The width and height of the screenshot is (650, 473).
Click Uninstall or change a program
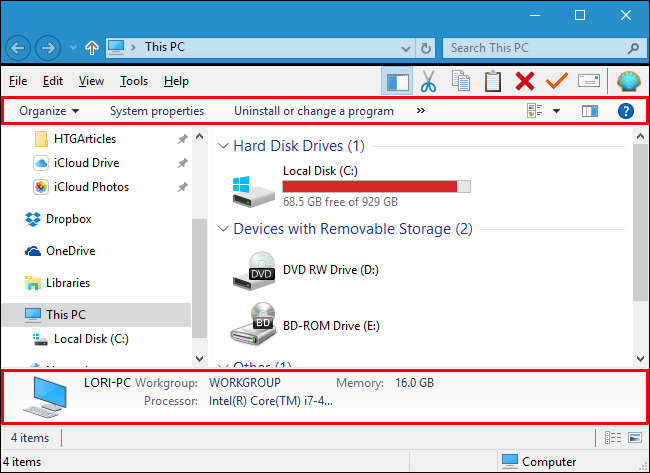[x=314, y=111]
